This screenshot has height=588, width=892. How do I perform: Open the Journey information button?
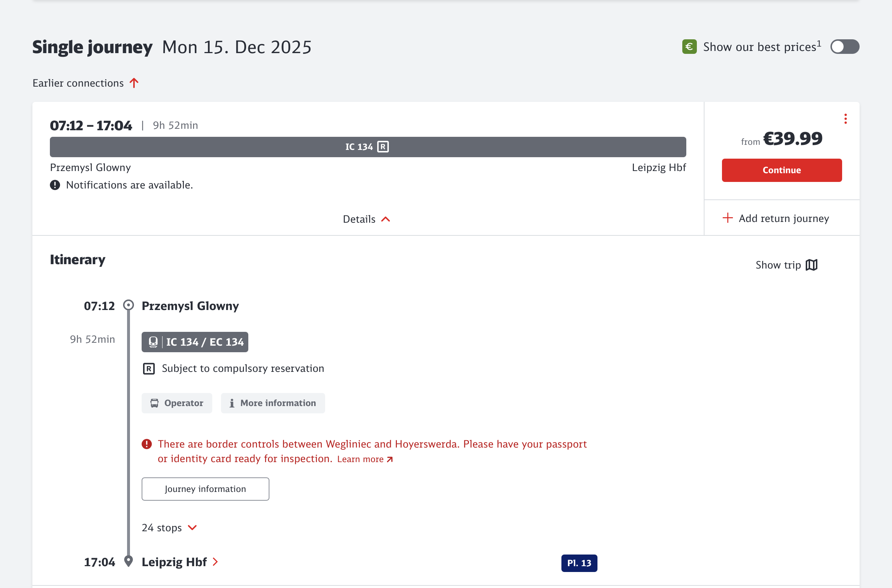point(205,489)
